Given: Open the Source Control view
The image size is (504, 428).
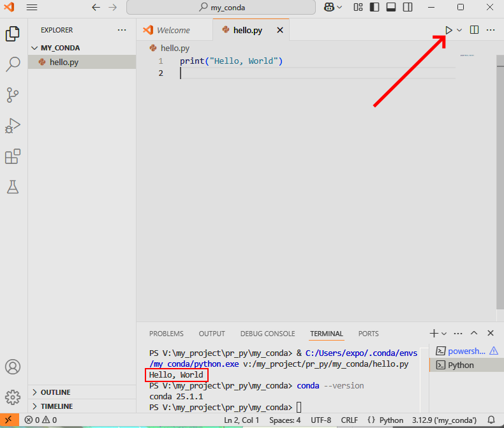Looking at the screenshot, I should tap(13, 95).
